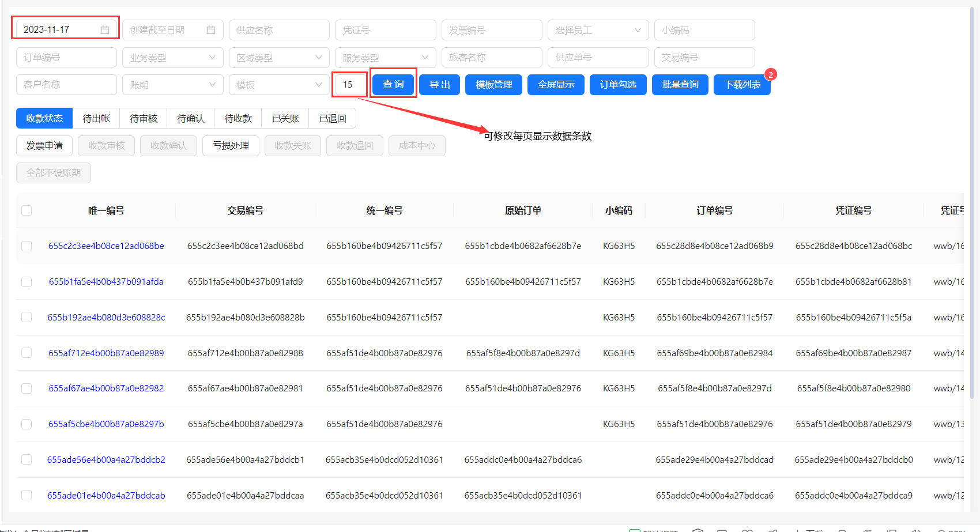Click the 收款确认 button
This screenshot has width=980, height=532.
tap(168, 146)
